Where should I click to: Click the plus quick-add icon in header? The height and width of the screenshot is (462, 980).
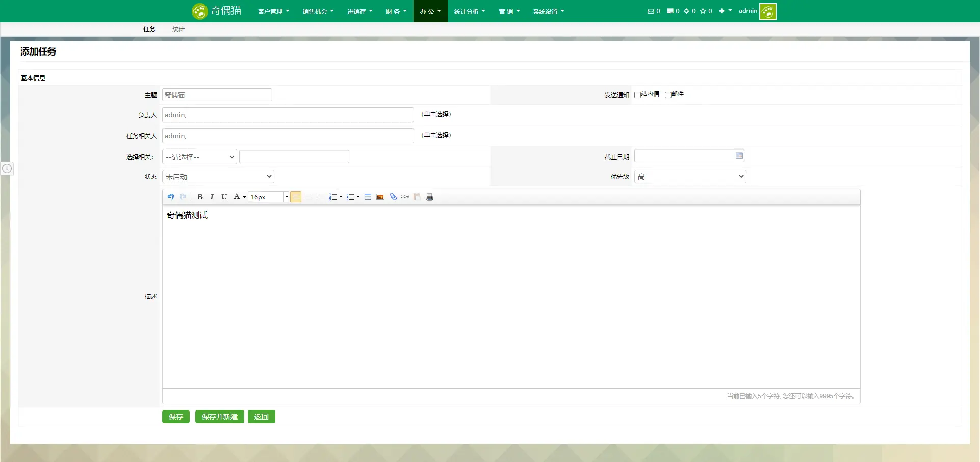pyautogui.click(x=721, y=11)
